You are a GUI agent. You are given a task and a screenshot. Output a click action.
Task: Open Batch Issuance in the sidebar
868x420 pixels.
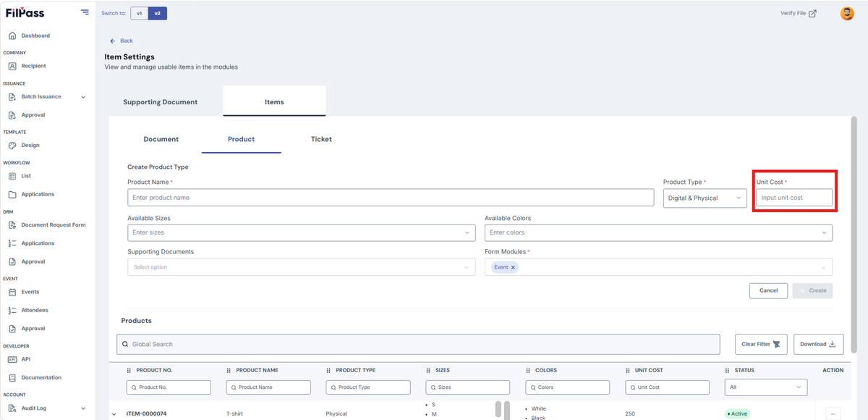pyautogui.click(x=41, y=96)
